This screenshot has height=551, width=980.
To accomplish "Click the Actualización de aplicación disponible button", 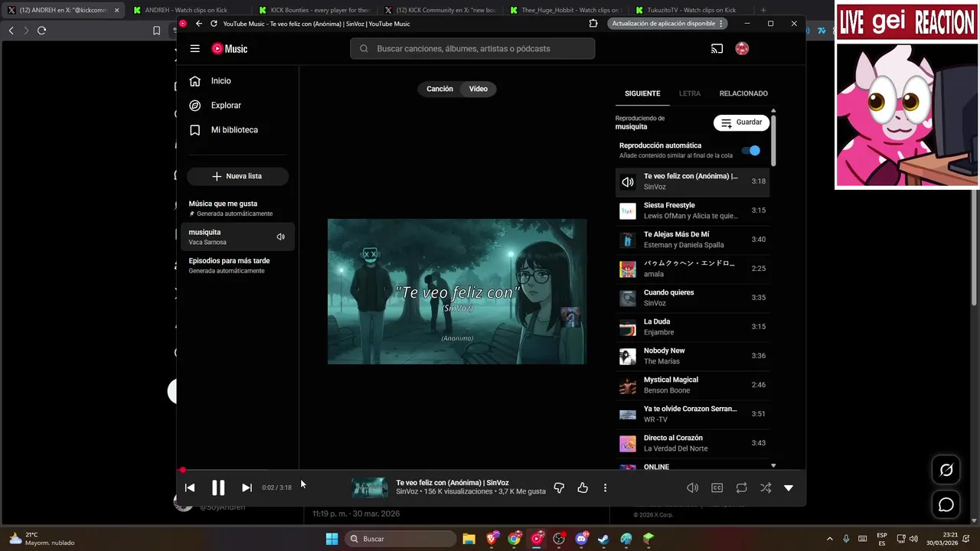I will pos(668,24).
